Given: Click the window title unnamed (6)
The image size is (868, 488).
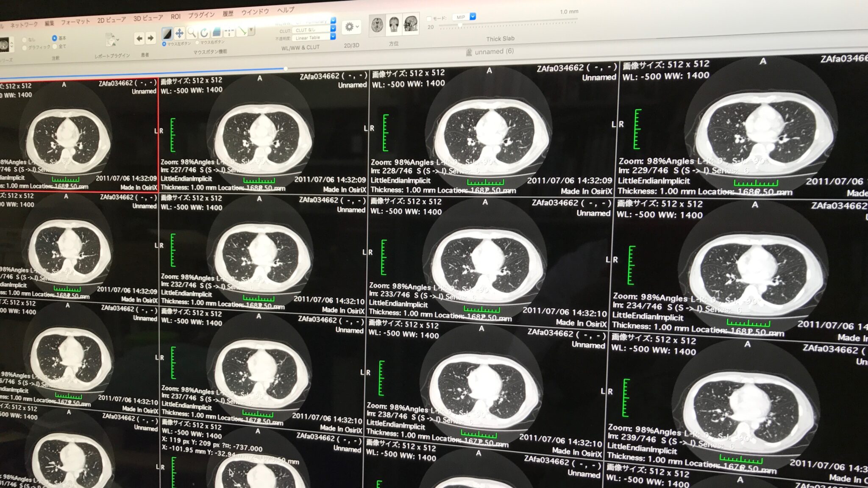Looking at the screenshot, I should click(494, 51).
